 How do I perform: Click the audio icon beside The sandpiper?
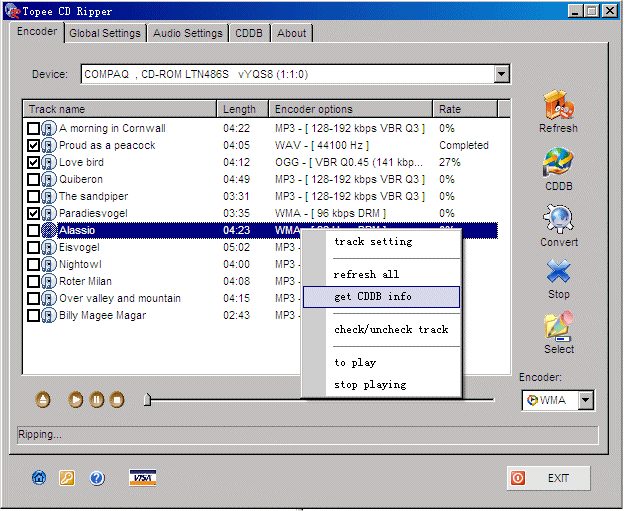tap(49, 196)
